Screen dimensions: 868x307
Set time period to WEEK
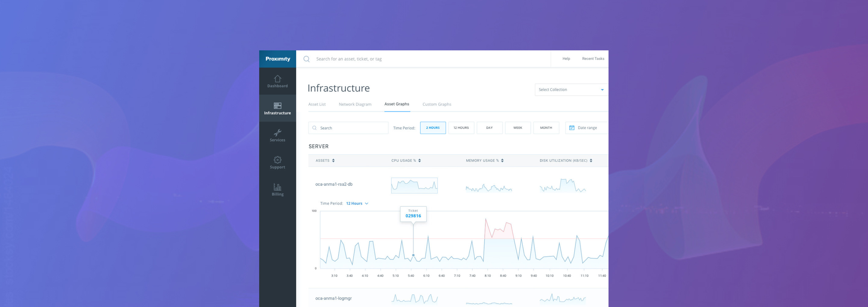[x=517, y=128]
